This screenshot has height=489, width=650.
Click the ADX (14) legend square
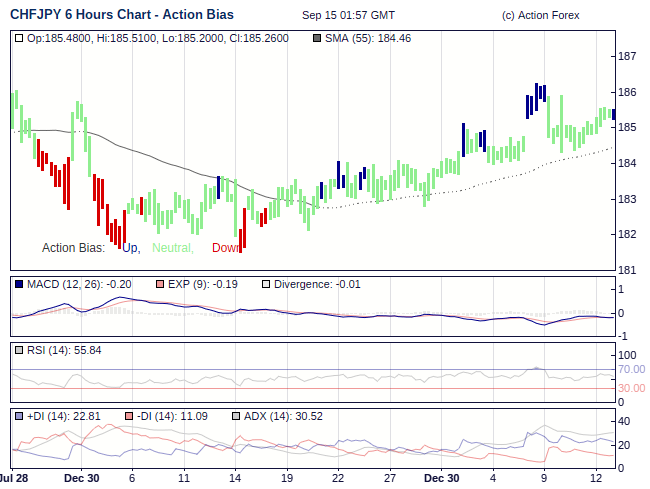[x=236, y=416]
